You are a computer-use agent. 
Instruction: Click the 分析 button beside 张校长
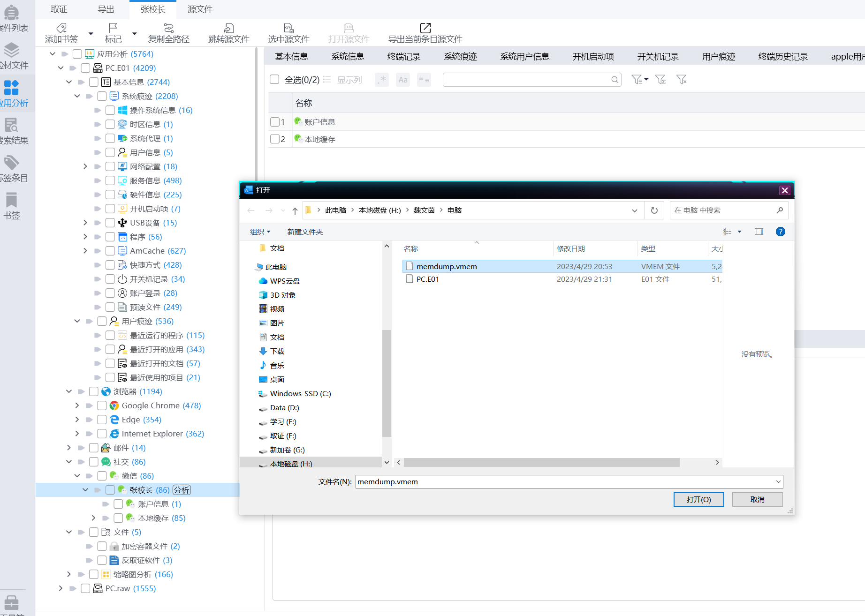point(182,490)
